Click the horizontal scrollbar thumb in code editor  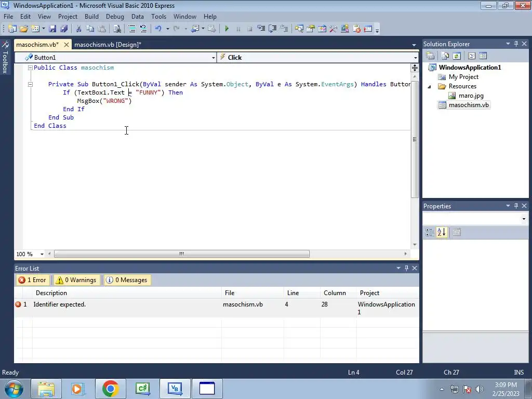point(182,254)
